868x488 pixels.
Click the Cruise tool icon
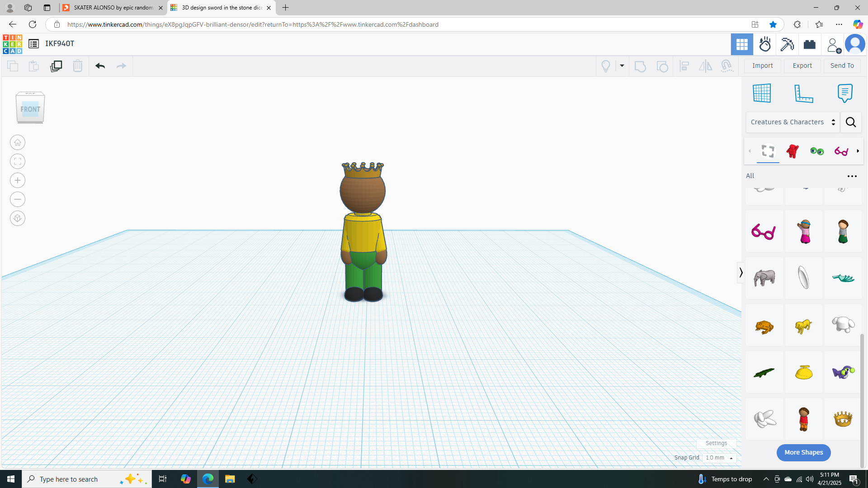727,66
